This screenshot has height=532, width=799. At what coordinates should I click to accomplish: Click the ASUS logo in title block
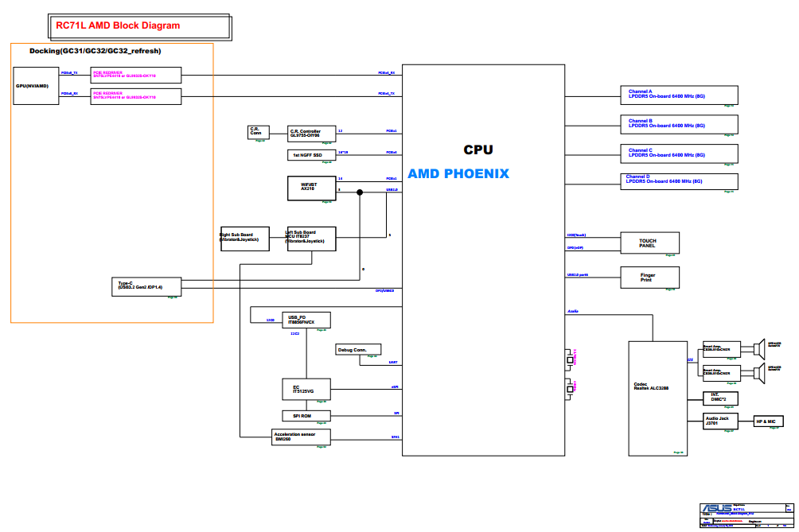tap(715, 509)
